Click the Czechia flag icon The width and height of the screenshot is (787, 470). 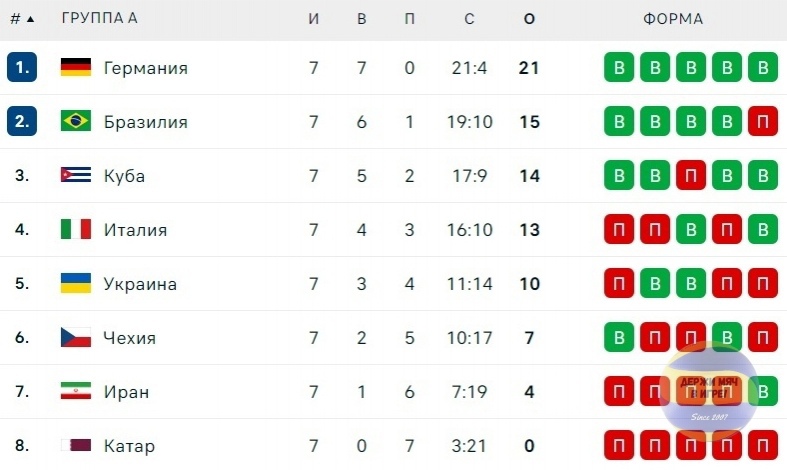point(76,337)
